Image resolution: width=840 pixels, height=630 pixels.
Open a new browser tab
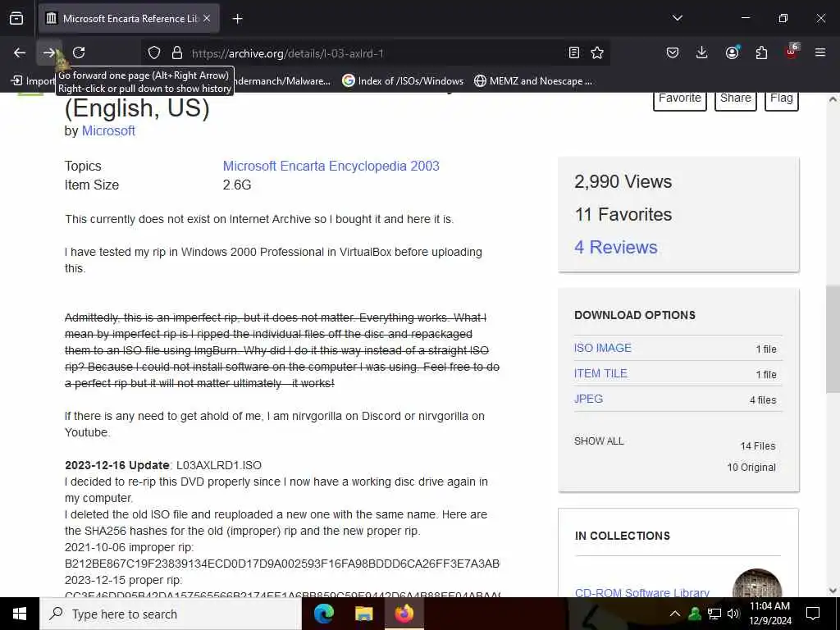(237, 19)
